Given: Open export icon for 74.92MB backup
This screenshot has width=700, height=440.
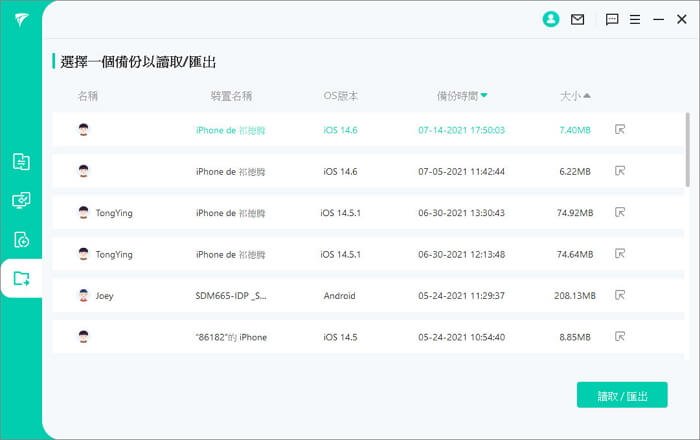Looking at the screenshot, I should (x=620, y=212).
